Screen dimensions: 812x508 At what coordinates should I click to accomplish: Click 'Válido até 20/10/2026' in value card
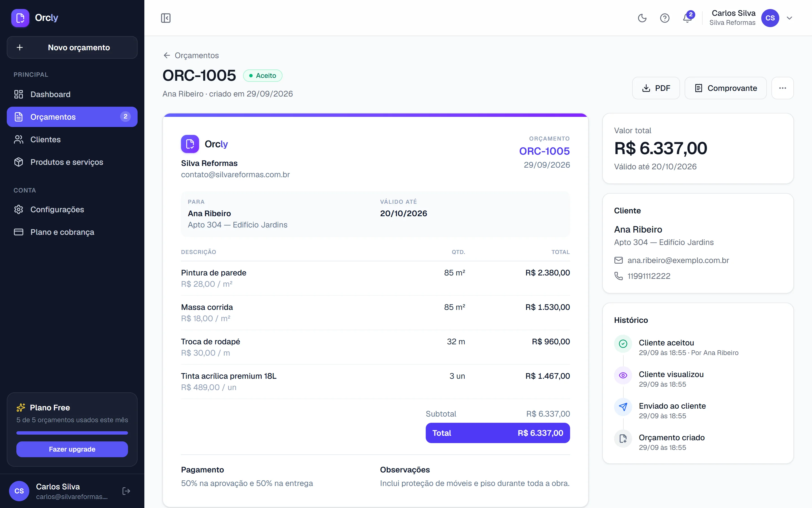(655, 167)
